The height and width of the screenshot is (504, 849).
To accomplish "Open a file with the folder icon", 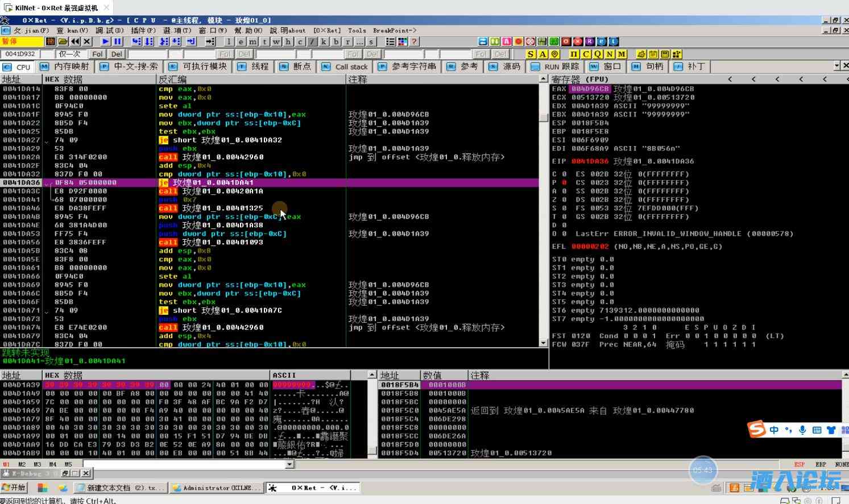I will pos(63,41).
